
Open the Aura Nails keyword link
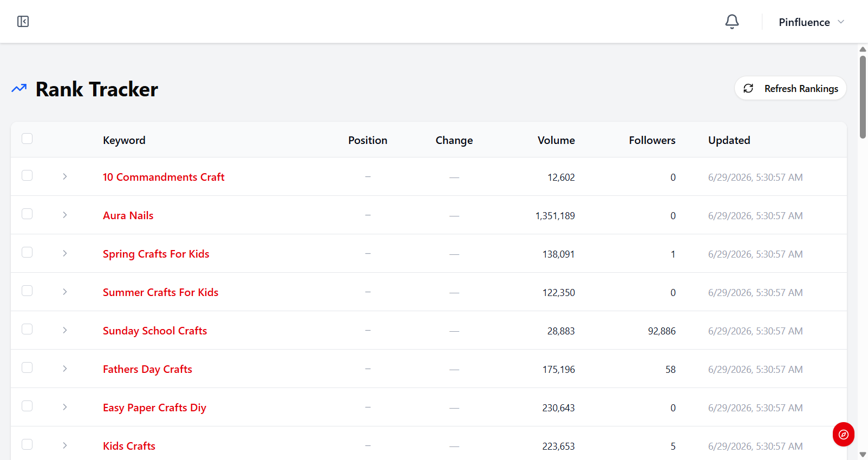[128, 215]
